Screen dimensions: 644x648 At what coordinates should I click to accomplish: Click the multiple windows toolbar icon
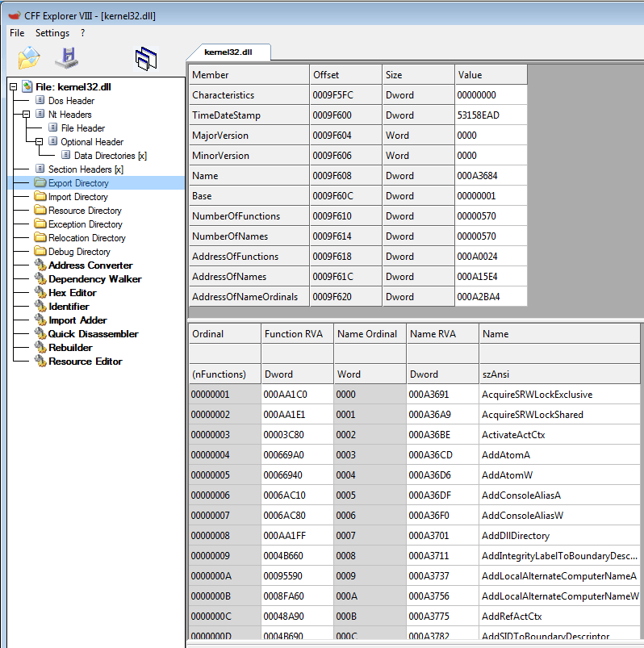[x=146, y=58]
